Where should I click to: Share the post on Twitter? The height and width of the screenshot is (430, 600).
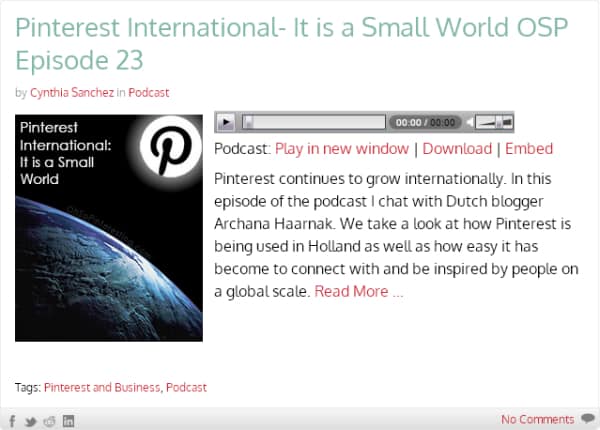[x=31, y=422]
